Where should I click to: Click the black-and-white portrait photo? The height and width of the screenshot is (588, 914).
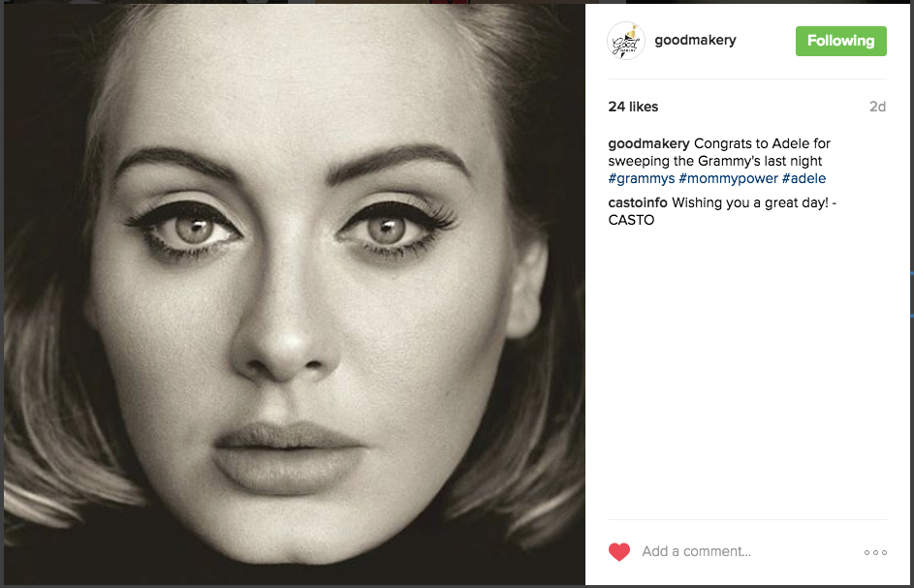295,294
